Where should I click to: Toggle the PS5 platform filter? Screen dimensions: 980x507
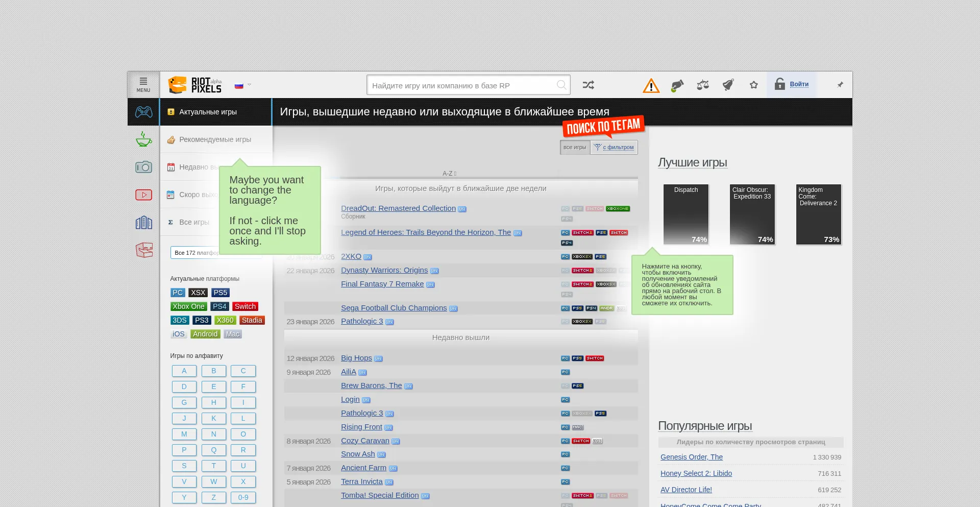pyautogui.click(x=220, y=293)
